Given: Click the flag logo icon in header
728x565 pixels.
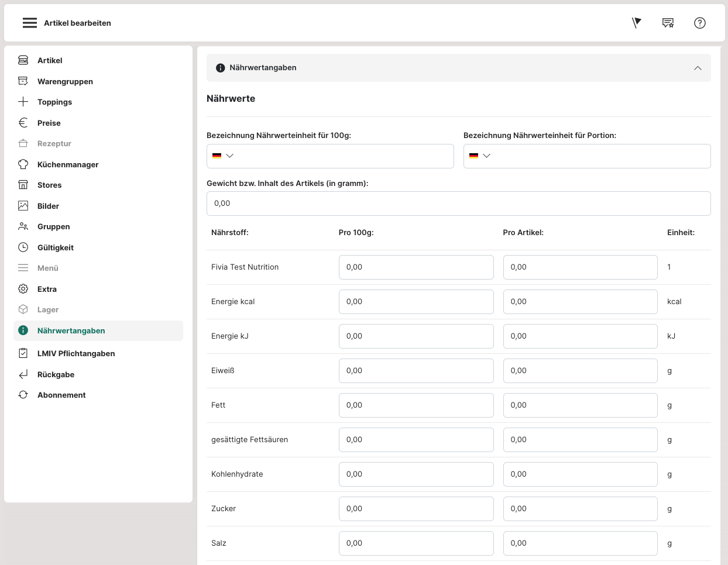Looking at the screenshot, I should pos(637,23).
